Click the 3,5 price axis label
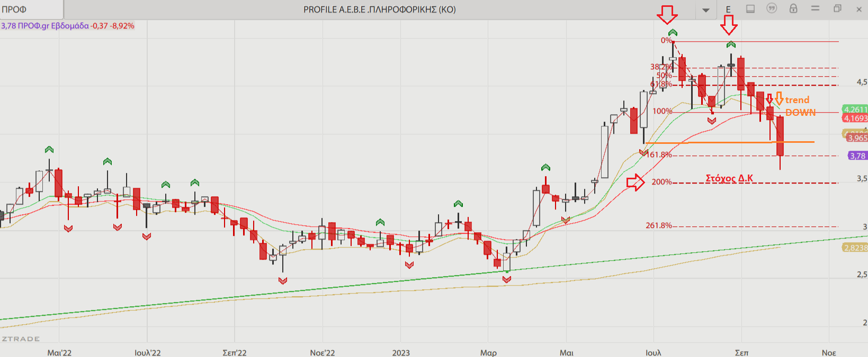 (x=862, y=179)
